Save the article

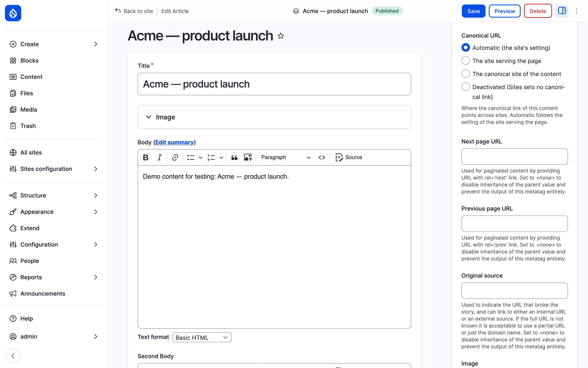tap(473, 11)
